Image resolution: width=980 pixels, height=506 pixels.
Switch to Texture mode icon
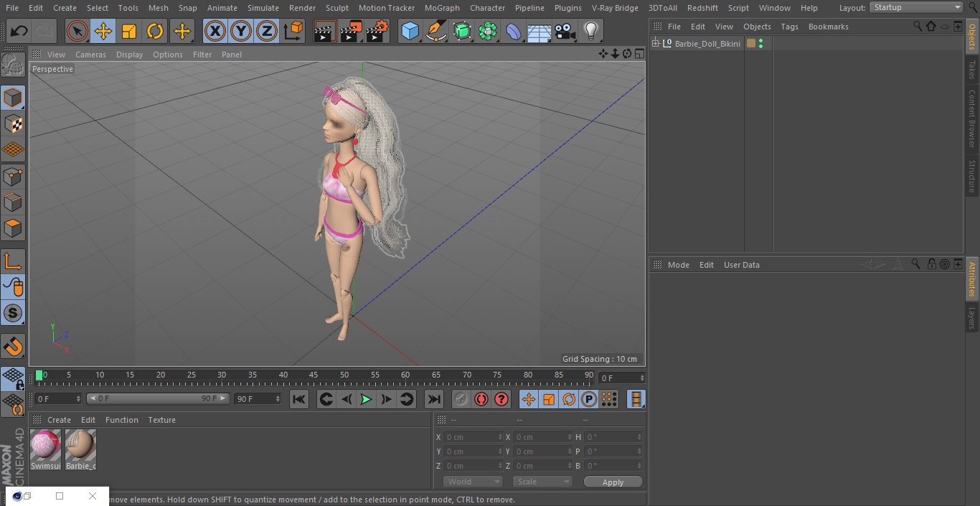[13, 123]
